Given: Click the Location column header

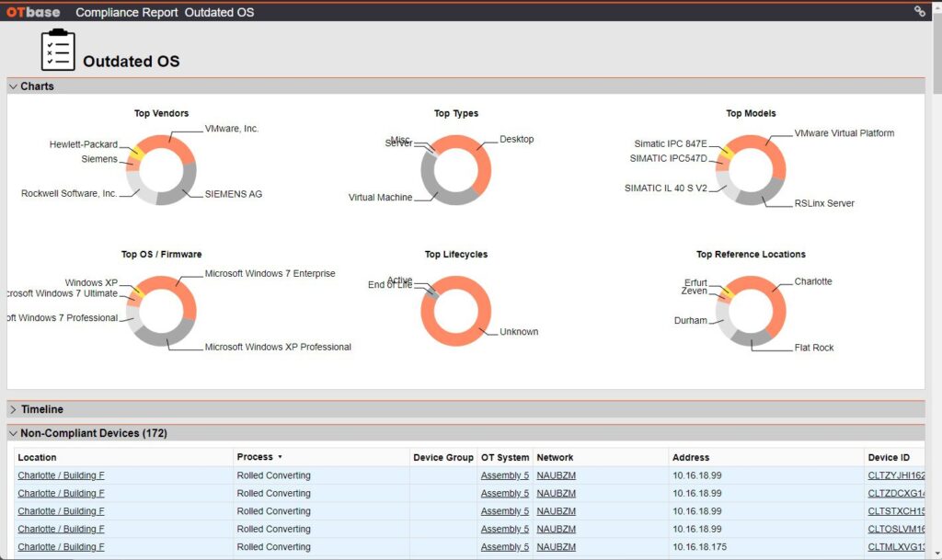Looking at the screenshot, I should pos(37,457).
